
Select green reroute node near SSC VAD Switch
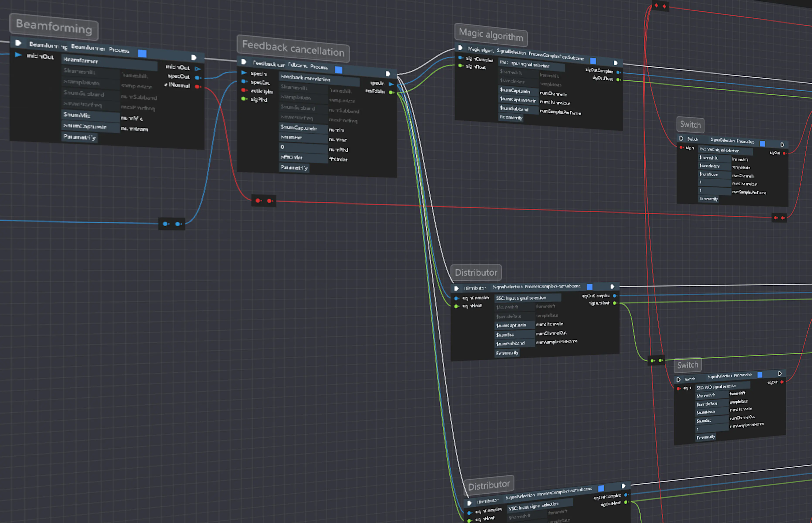pos(656,360)
